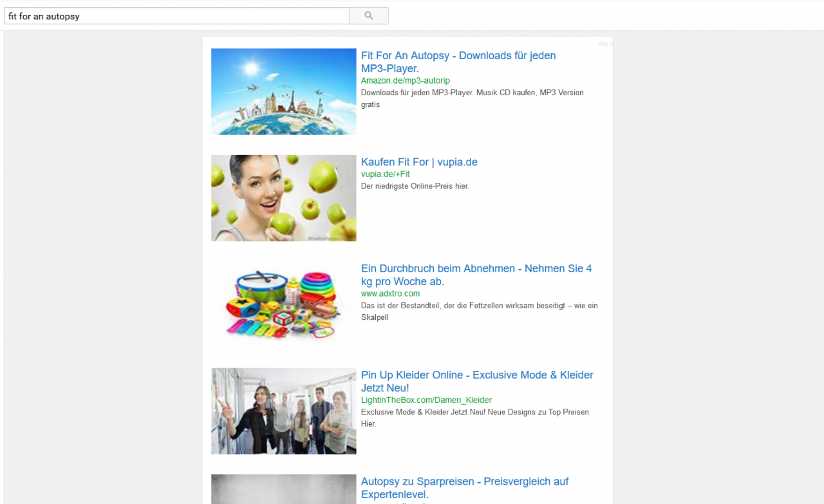This screenshot has height=504, width=824.
Task: Click the gray thumbnail beside 'Autopsy zu Sparpreisen'
Action: (x=284, y=489)
